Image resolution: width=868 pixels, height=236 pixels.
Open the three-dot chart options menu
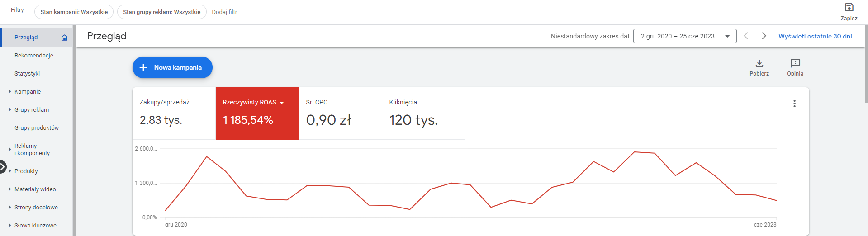[794, 104]
